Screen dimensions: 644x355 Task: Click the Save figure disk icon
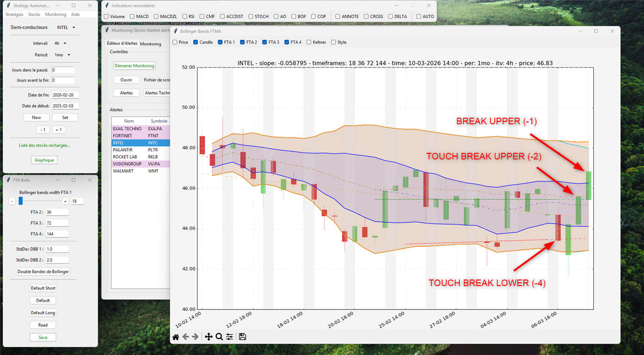242,337
